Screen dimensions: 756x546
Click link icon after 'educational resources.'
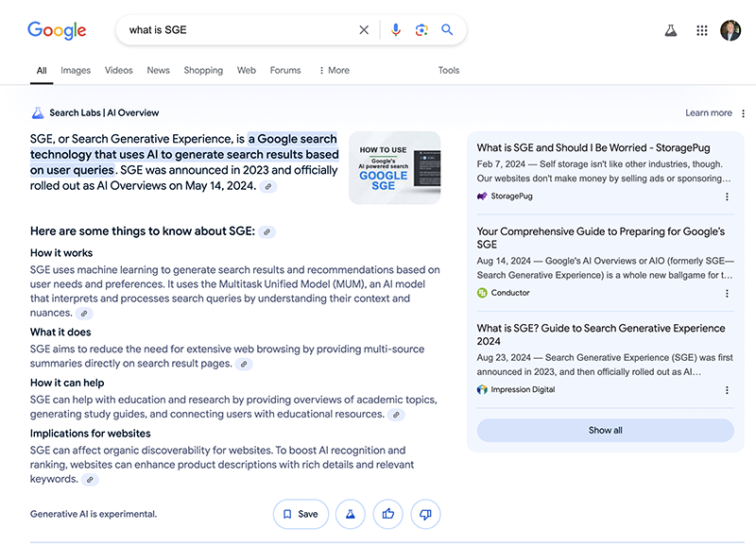[396, 415]
